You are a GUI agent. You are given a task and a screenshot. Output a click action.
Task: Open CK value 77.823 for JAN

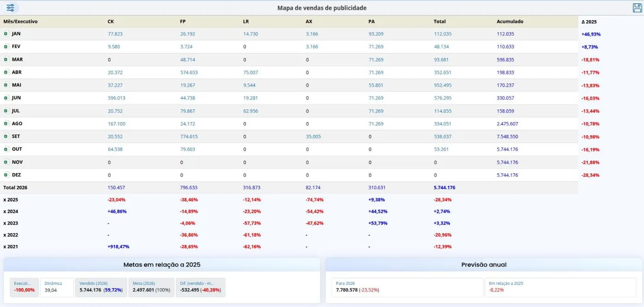click(x=115, y=34)
